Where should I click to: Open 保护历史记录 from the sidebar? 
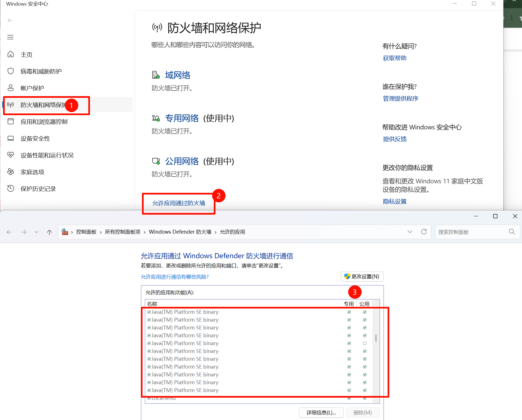point(38,189)
